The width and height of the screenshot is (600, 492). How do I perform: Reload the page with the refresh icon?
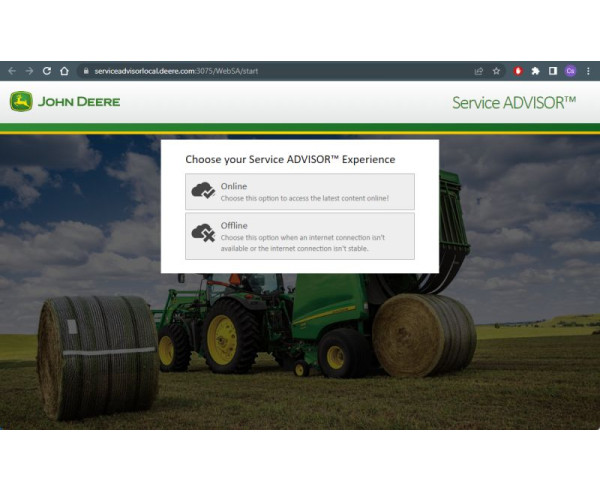coord(47,71)
